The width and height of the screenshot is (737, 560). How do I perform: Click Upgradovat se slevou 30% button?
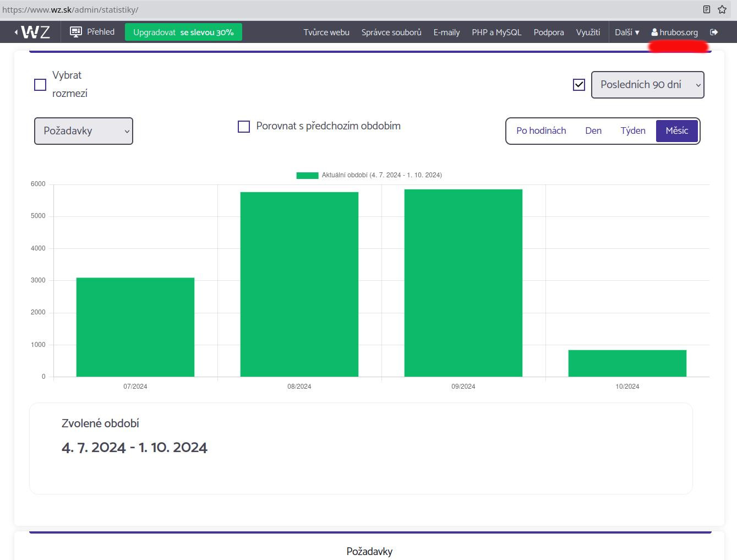(x=183, y=32)
